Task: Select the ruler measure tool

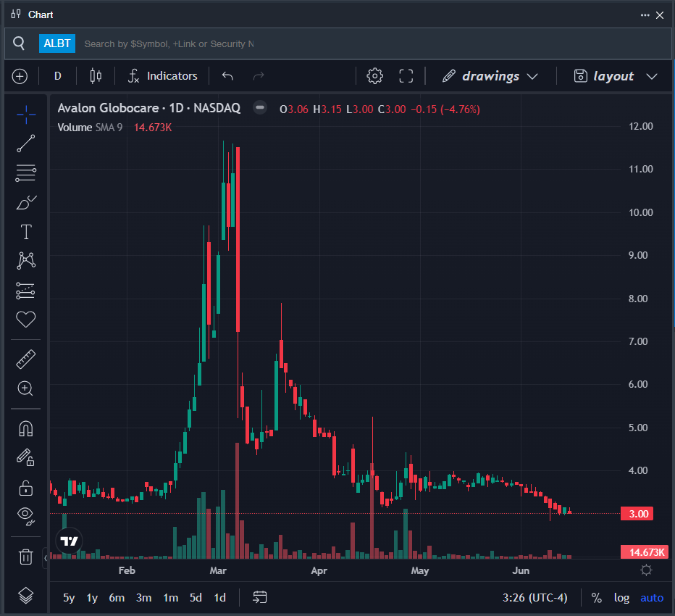Action: click(26, 359)
